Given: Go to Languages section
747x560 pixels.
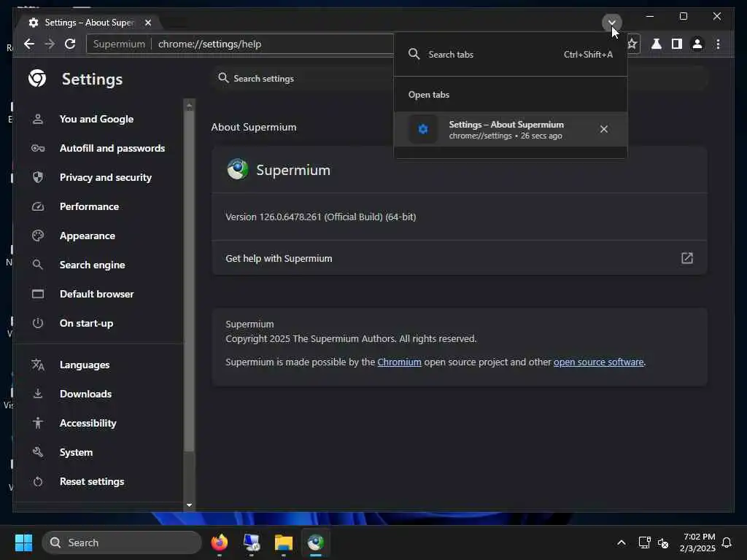Looking at the screenshot, I should tap(85, 365).
